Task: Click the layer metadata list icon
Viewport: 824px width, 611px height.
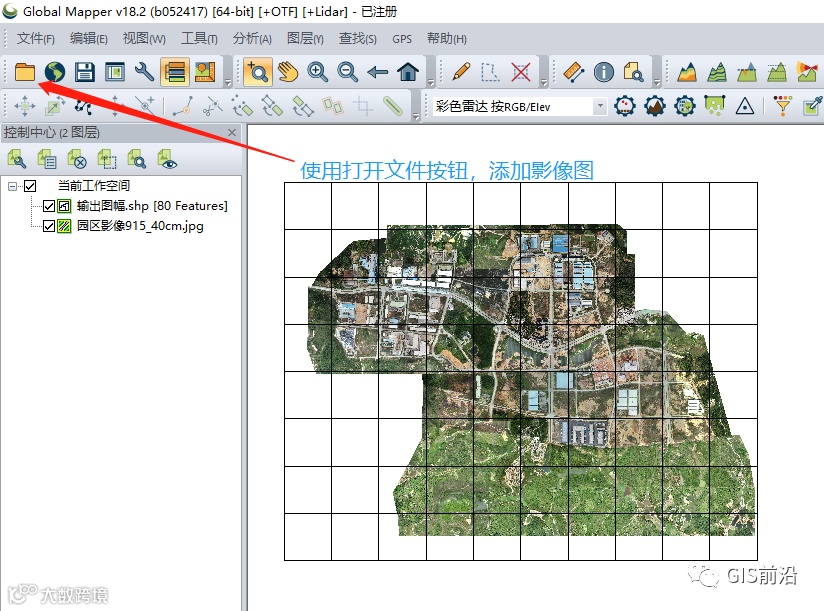Action: click(x=47, y=159)
